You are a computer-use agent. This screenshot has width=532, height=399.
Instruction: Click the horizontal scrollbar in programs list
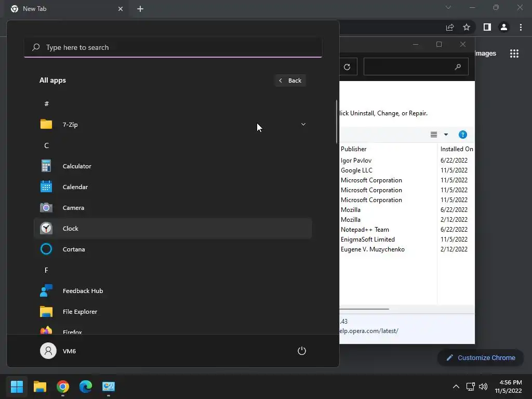364,309
